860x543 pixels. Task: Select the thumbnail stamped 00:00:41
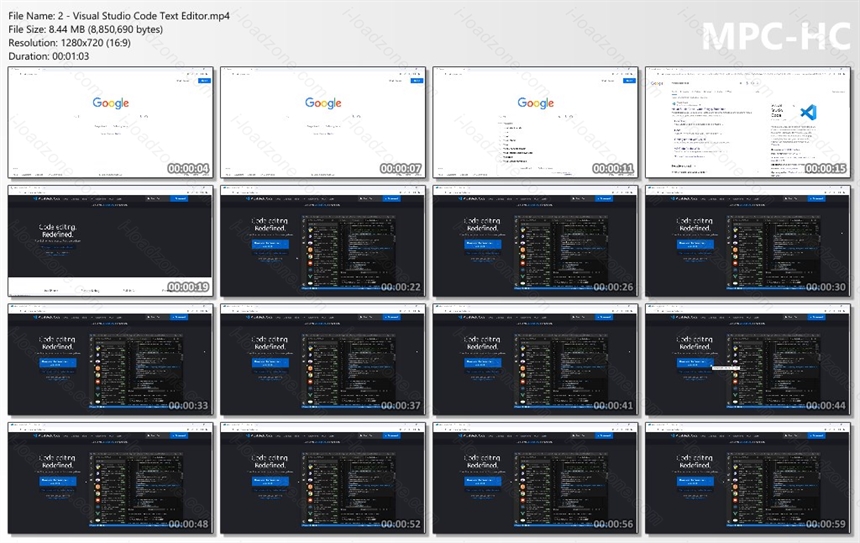click(535, 360)
